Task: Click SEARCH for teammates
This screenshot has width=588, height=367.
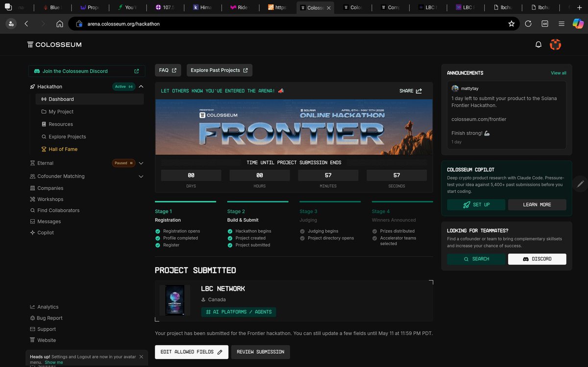Action: [x=476, y=259]
